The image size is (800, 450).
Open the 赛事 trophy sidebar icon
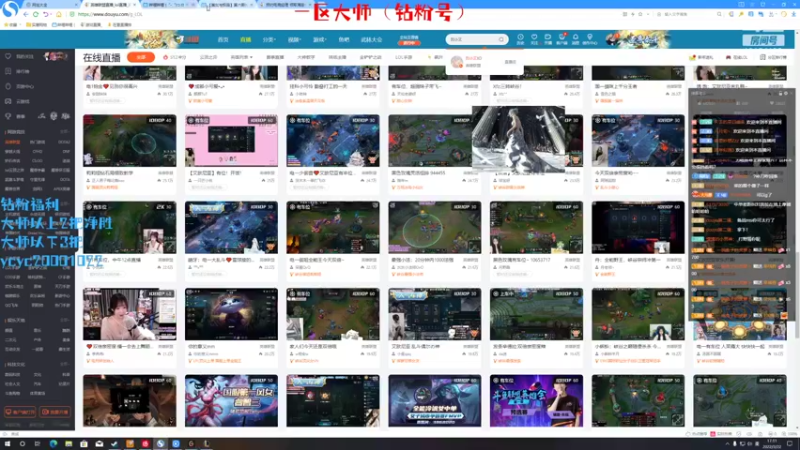point(8,116)
